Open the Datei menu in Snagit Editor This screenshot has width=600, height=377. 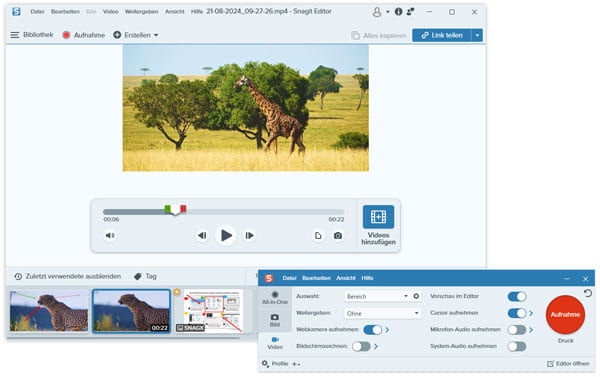[x=37, y=11]
